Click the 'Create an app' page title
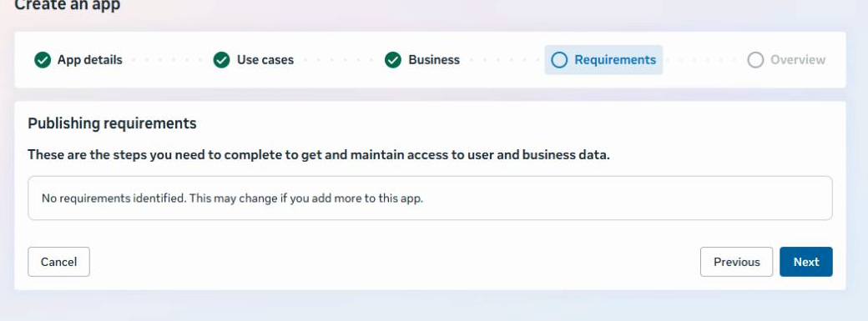 tap(67, 5)
